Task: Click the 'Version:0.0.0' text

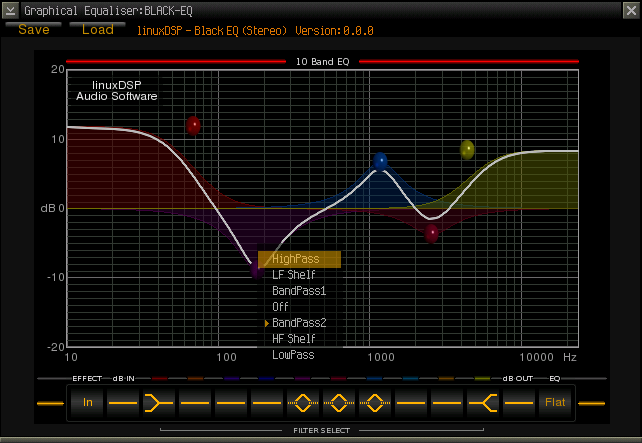Action: pyautogui.click(x=334, y=31)
